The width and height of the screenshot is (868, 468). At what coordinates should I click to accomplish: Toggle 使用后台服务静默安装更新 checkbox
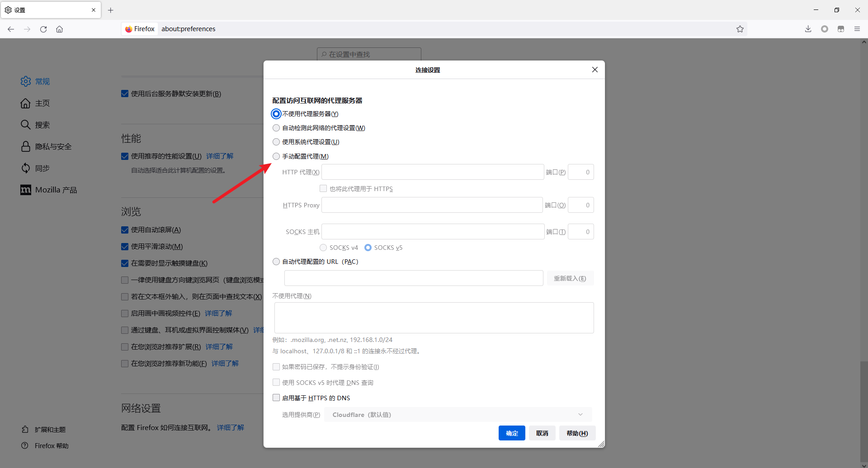tap(125, 94)
